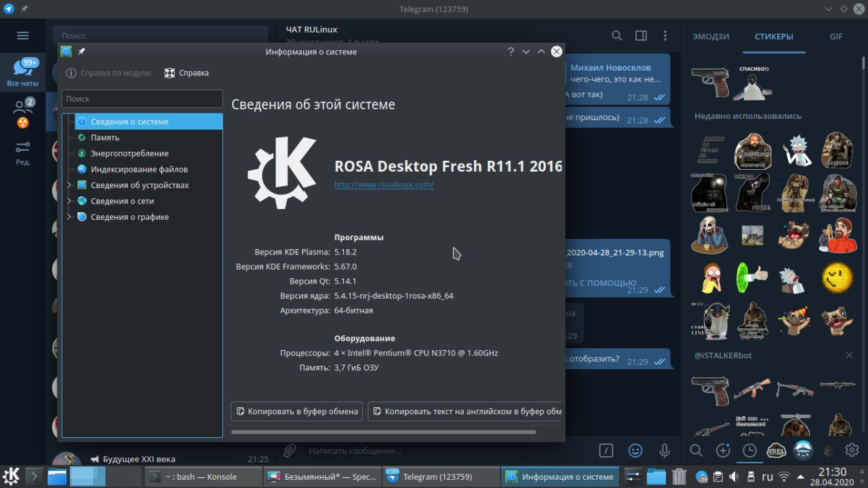Toggle the Telegram right sidebar panel icon
Screen dimensions: 868x488
point(641,35)
